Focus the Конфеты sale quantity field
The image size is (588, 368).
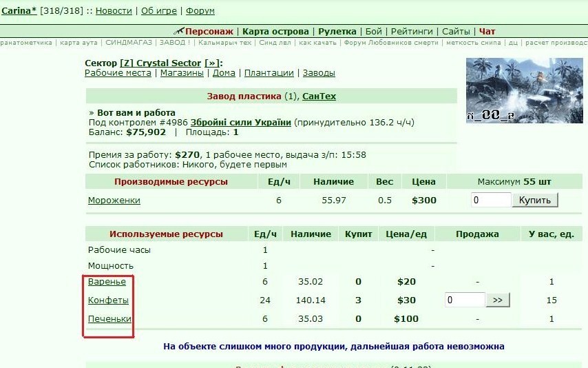(465, 300)
